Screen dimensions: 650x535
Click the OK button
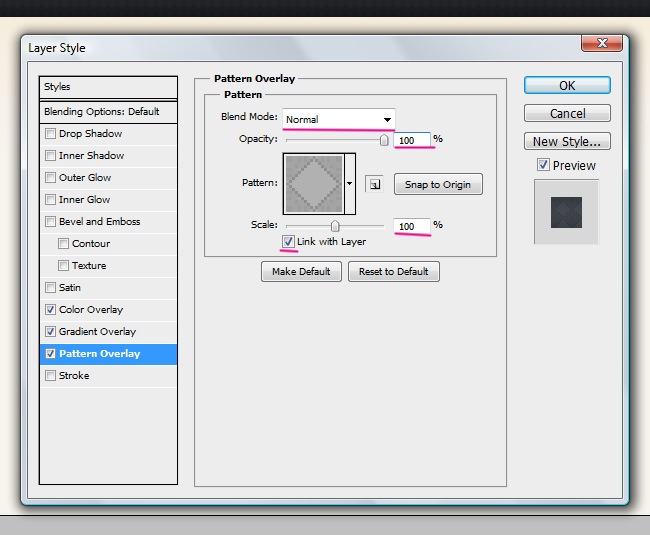tap(567, 86)
